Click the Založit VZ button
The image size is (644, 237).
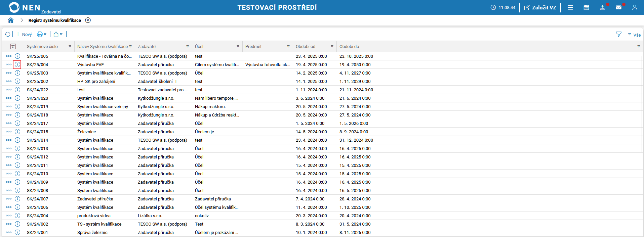click(540, 7)
